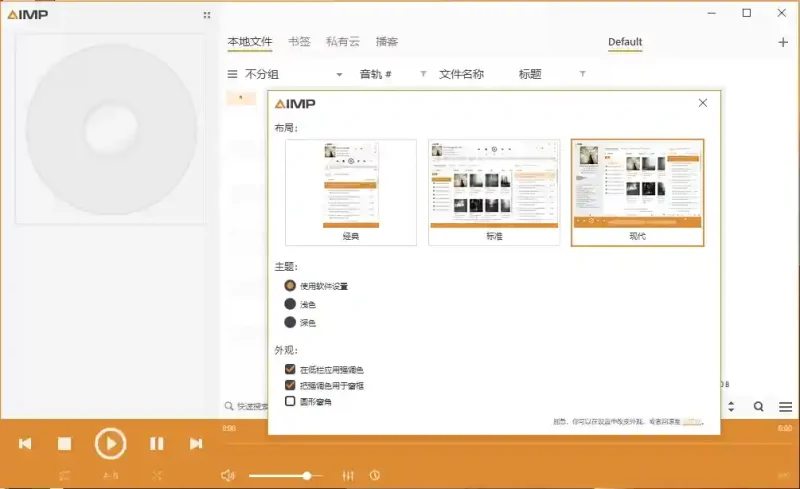Click the quick search magnifier icon

229,406
